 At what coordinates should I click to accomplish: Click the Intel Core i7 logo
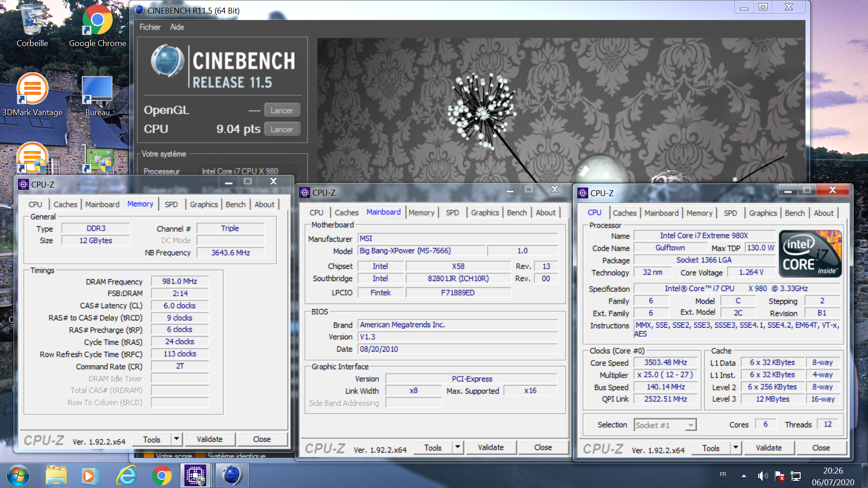tap(810, 253)
